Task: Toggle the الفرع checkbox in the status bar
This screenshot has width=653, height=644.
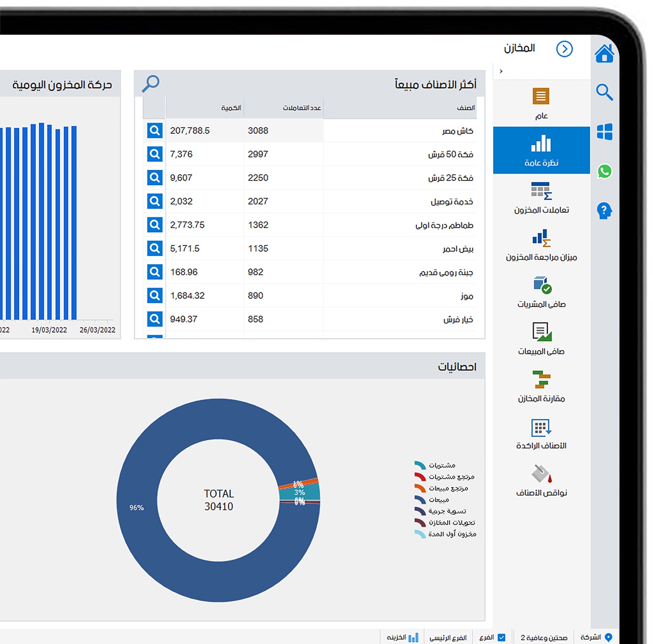Action: pos(501,637)
